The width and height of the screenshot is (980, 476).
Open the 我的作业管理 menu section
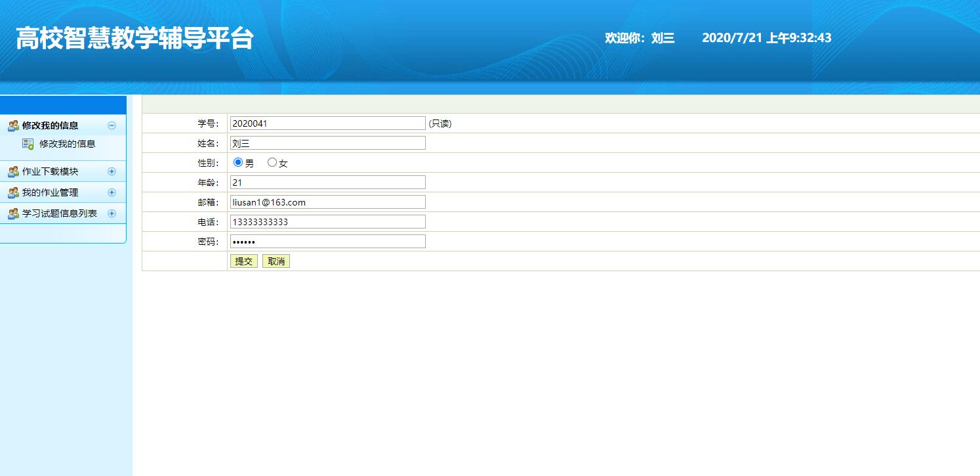tap(50, 192)
